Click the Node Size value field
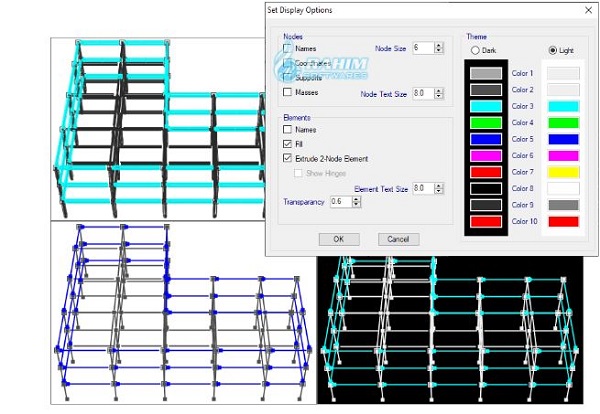This screenshot has width=600, height=414. (420, 48)
